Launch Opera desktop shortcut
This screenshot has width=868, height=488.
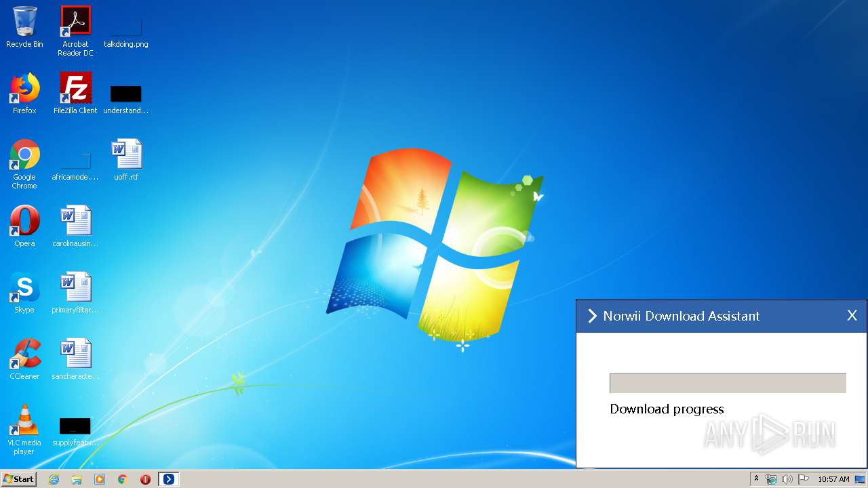24,226
